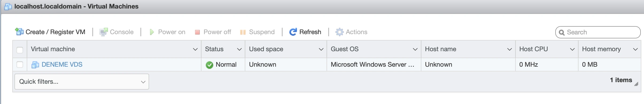Click the green Normal status checkmark icon

[210, 65]
